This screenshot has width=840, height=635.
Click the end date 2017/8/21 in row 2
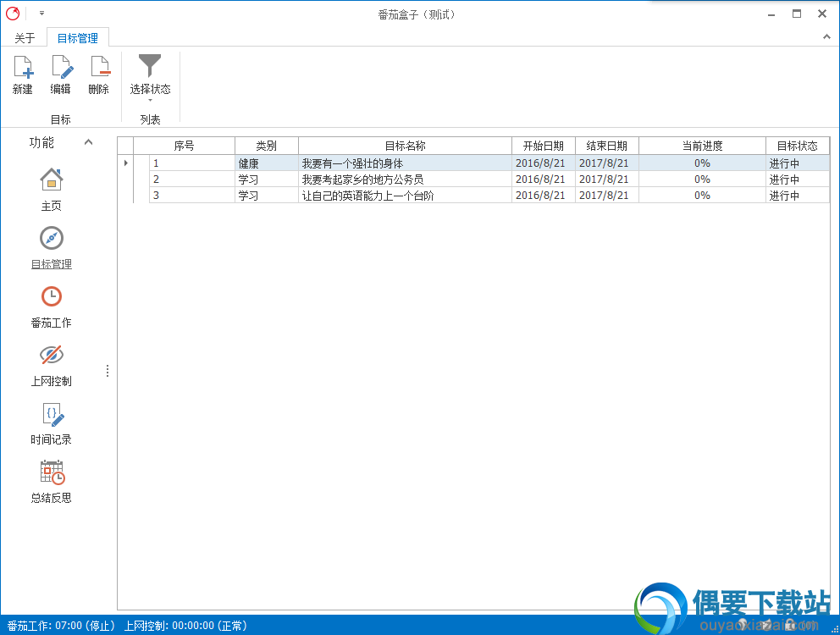[x=607, y=179]
